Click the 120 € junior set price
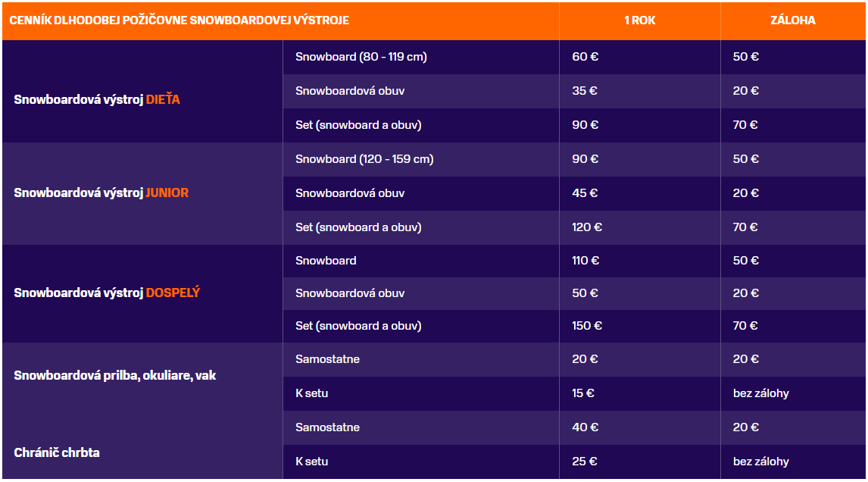The image size is (868, 482). click(x=587, y=227)
